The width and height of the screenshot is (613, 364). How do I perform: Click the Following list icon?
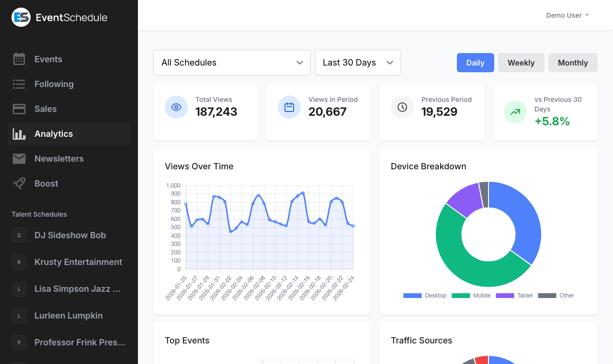point(19,84)
